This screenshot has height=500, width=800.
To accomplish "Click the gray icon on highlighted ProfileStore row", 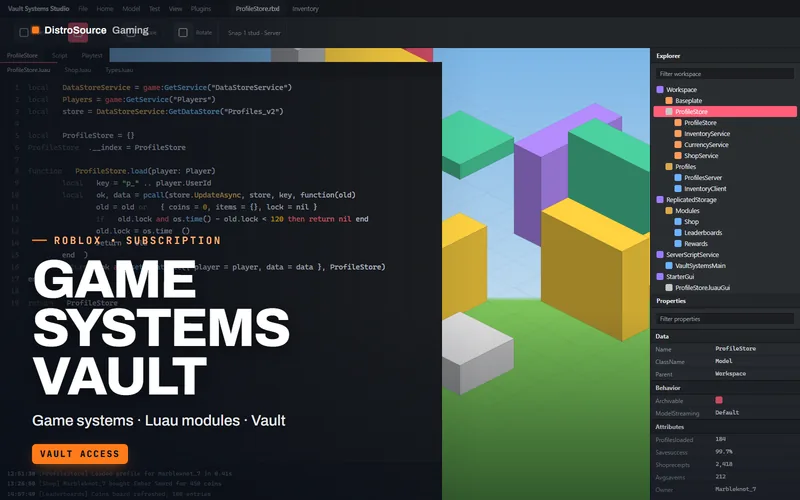I will coord(669,112).
